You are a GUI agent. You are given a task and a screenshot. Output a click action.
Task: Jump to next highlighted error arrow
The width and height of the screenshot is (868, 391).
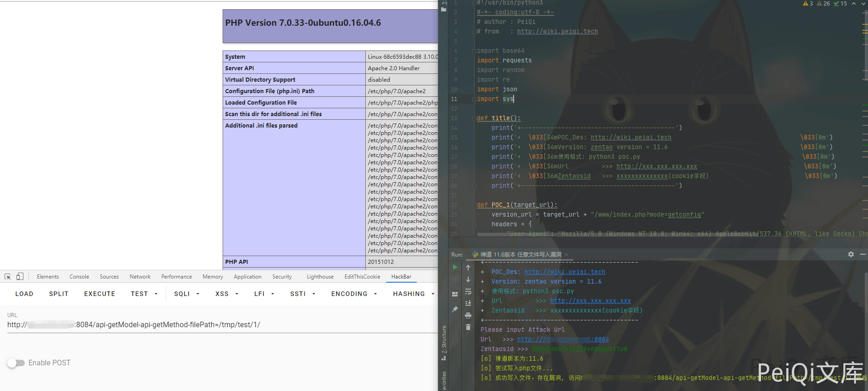click(862, 4)
